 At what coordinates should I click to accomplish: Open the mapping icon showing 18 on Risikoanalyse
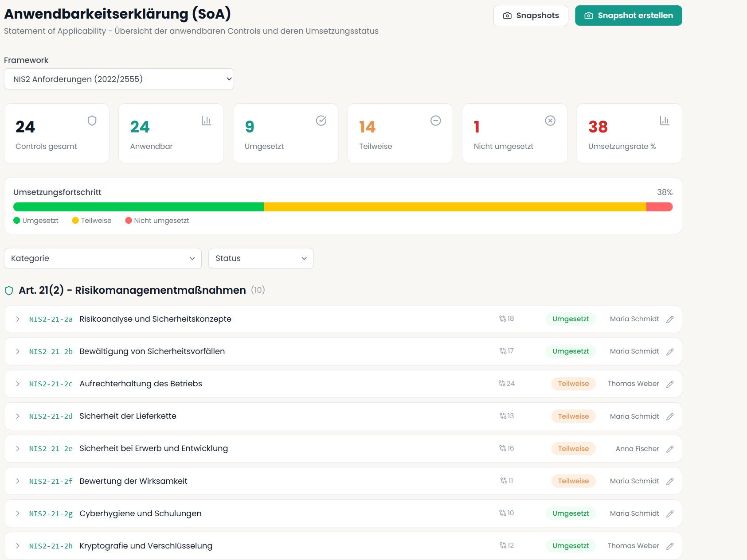click(503, 318)
